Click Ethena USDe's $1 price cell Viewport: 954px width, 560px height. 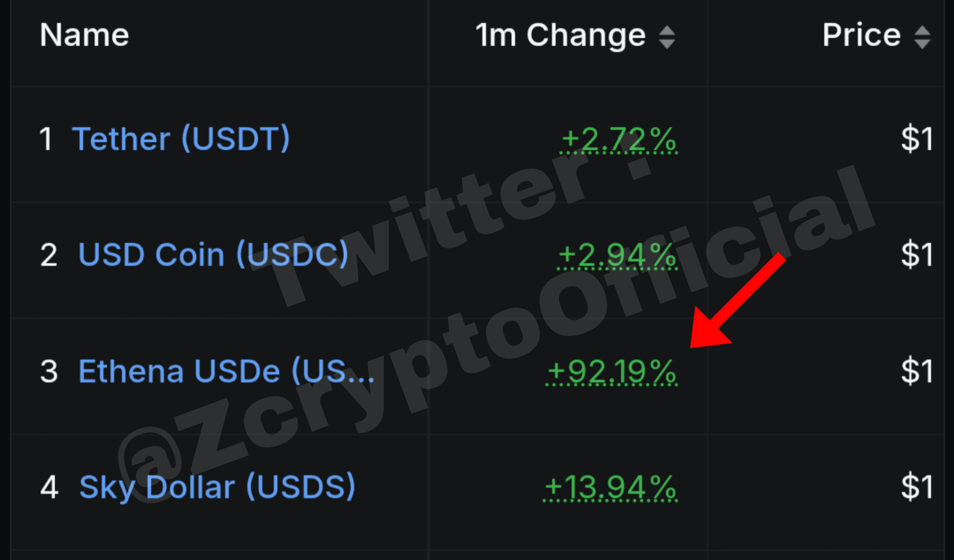click(x=917, y=371)
